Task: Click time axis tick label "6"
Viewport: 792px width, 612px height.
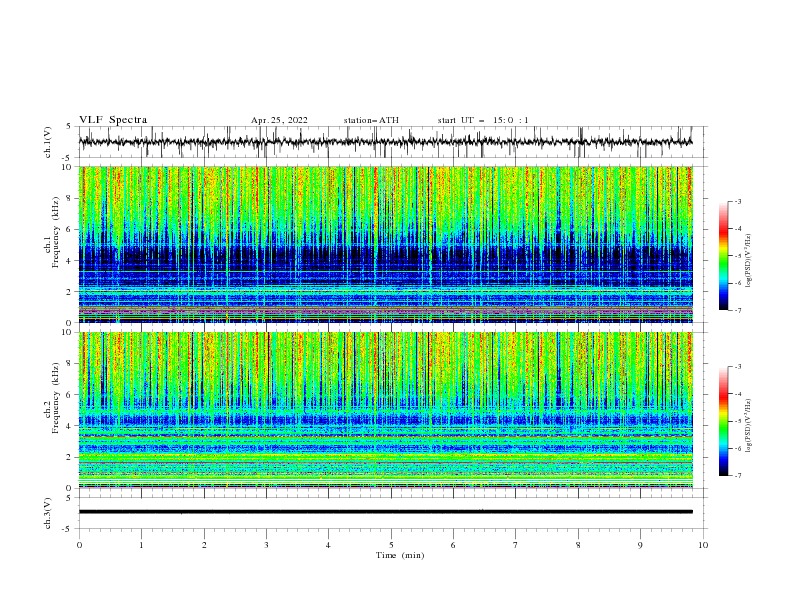Action: (453, 545)
